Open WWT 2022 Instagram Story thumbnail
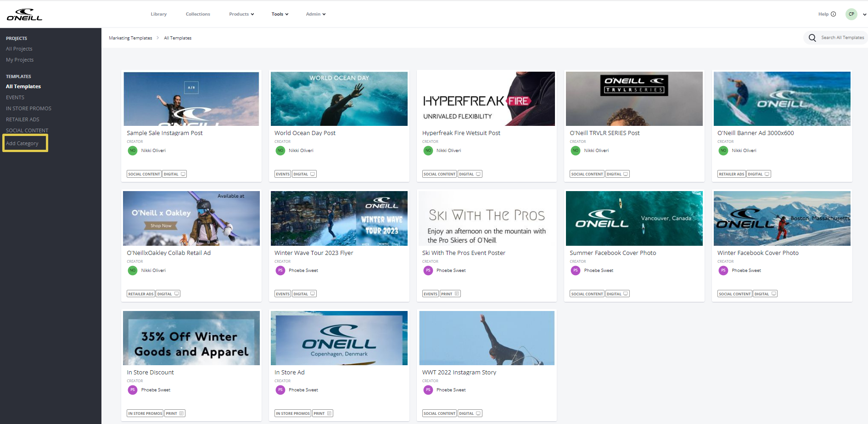The height and width of the screenshot is (424, 868). (x=487, y=338)
